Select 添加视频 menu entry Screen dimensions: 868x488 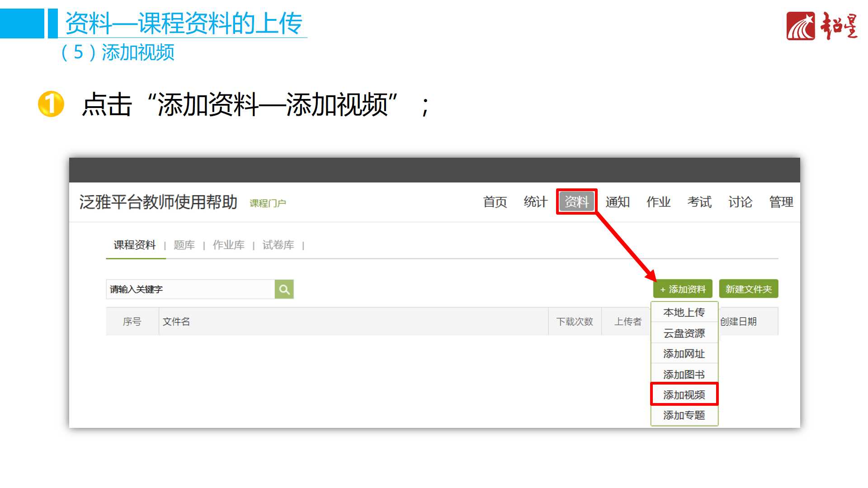684,395
